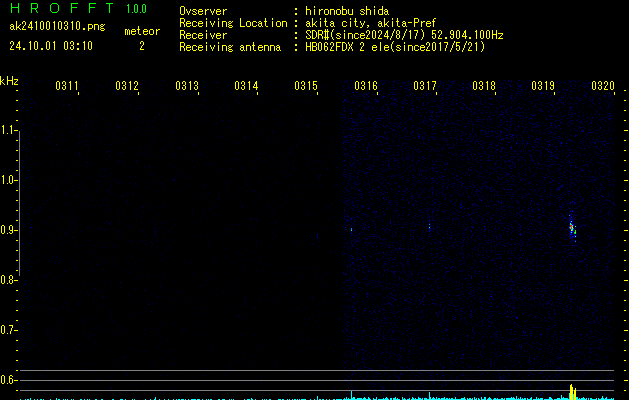Screen dimensions: 629x400
Task: Click the 0317 time marker
Action: click(425, 87)
